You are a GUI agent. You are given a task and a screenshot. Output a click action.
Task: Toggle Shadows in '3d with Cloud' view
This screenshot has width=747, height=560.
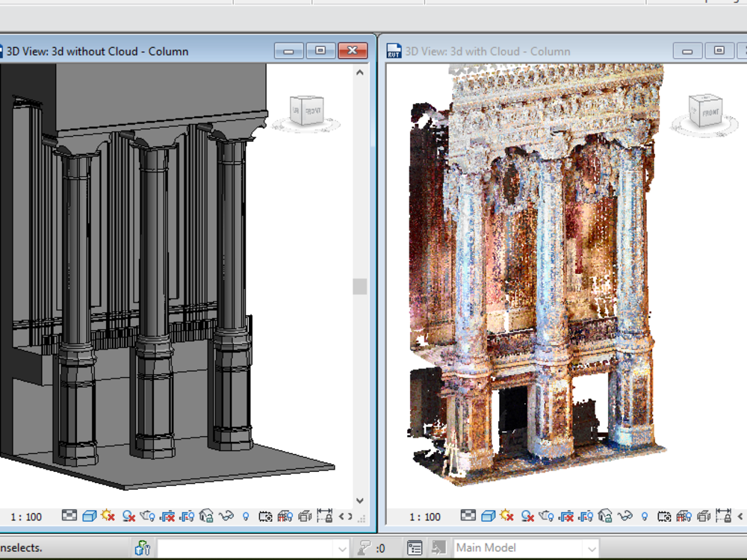527,516
